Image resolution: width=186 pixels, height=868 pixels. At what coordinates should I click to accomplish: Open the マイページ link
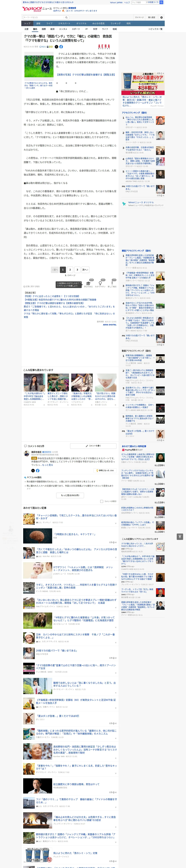139,17
